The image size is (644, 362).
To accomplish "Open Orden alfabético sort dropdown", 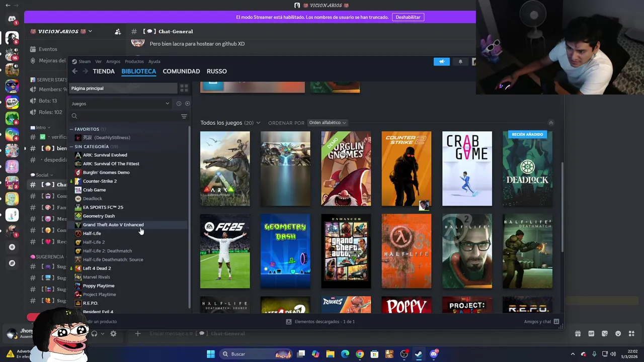I will [327, 123].
